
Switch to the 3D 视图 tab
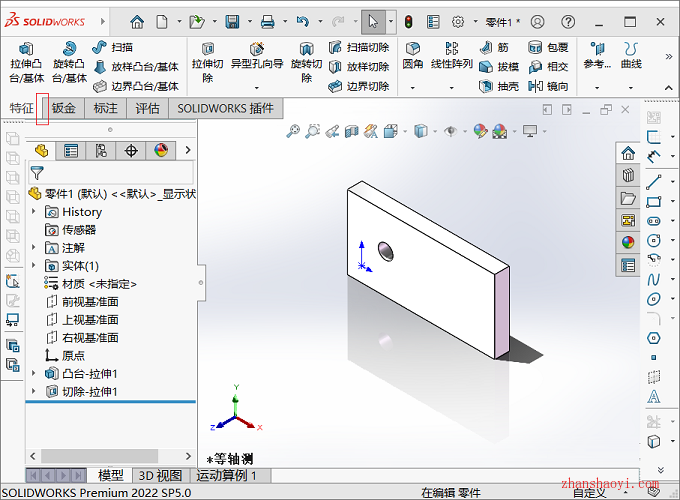160,476
